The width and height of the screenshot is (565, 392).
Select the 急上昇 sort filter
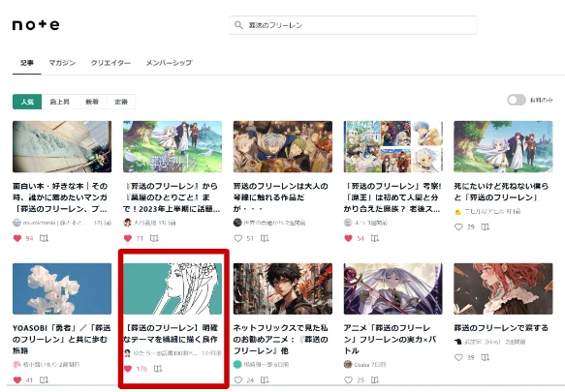(x=59, y=102)
